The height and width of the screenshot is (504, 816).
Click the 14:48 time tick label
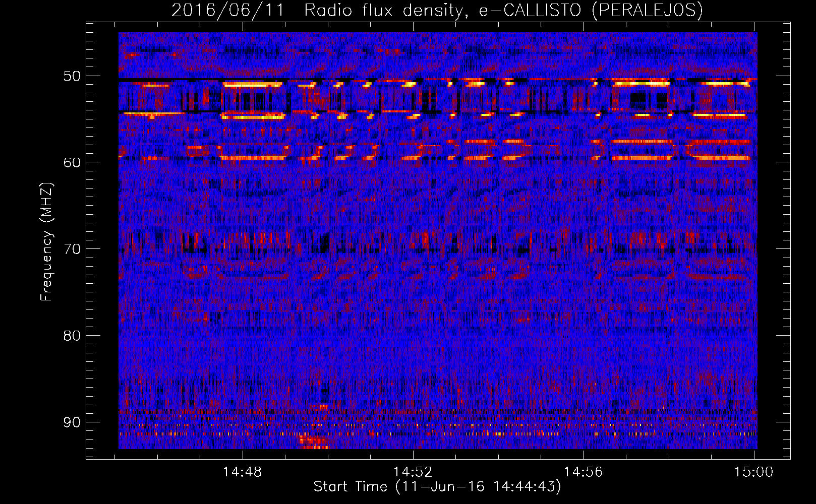243,472
